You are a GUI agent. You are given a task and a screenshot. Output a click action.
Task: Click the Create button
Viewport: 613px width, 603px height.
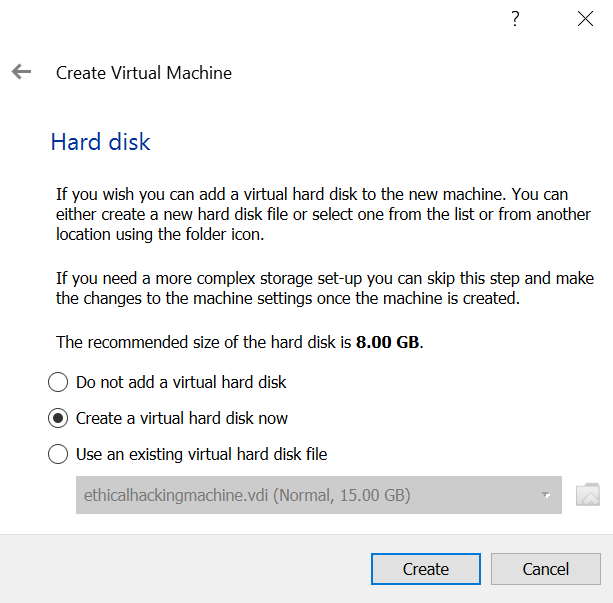[426, 569]
